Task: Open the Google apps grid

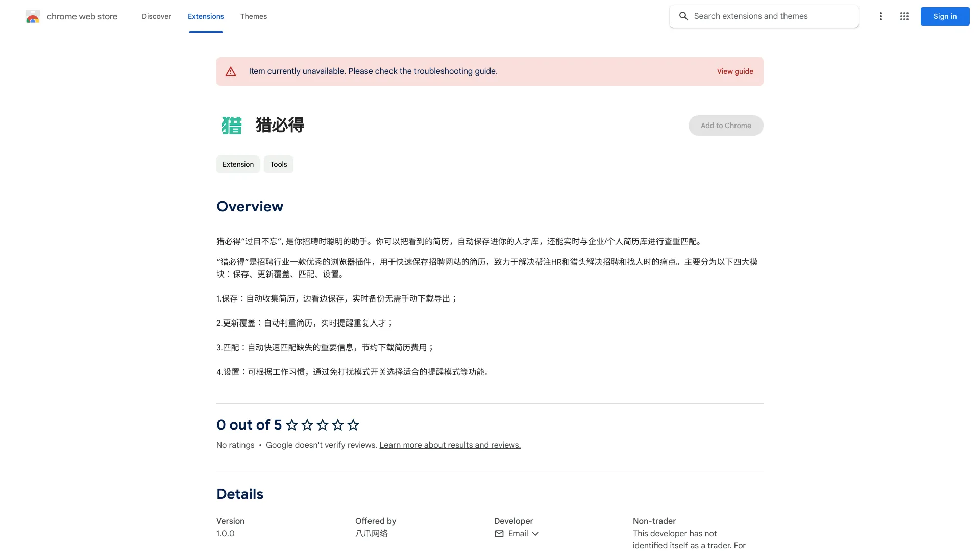Action: coord(904,16)
